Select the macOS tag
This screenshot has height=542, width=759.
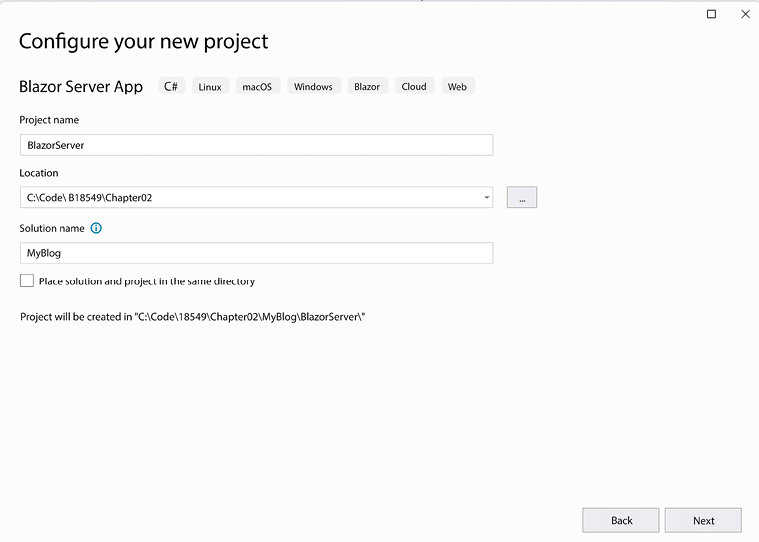coord(258,87)
